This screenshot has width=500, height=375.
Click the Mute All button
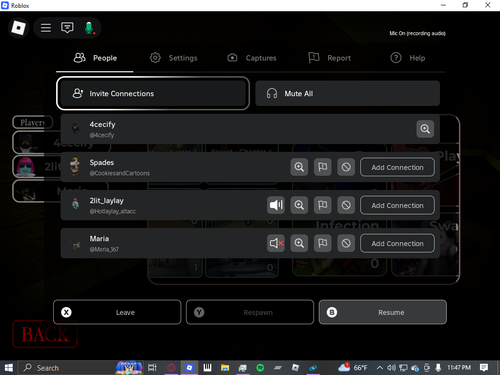coord(347,93)
